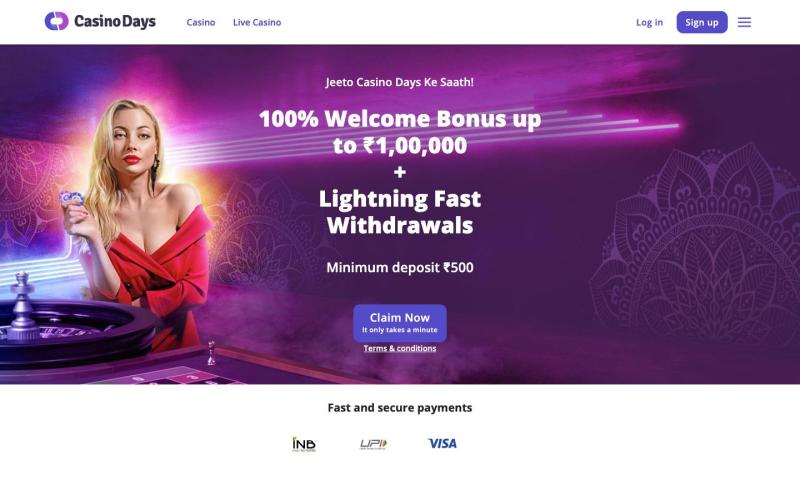Click the Casino Days purple logo icon
Viewport: 800px width, 500px height.
[56, 21]
